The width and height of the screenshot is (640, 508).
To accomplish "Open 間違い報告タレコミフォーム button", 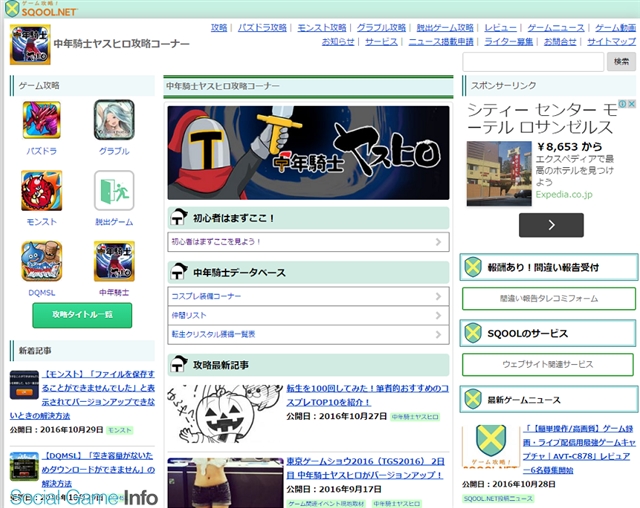I will (x=549, y=299).
